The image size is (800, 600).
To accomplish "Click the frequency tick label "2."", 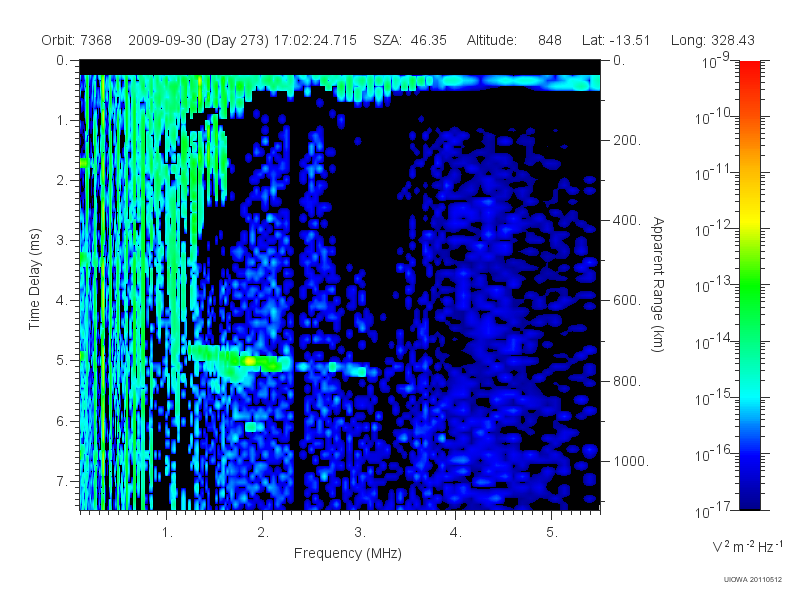I will (263, 533).
